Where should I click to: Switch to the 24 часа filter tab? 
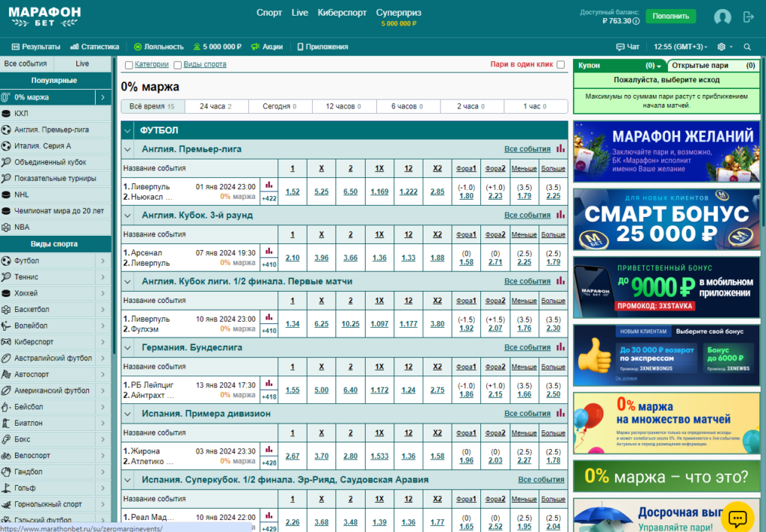point(217,106)
